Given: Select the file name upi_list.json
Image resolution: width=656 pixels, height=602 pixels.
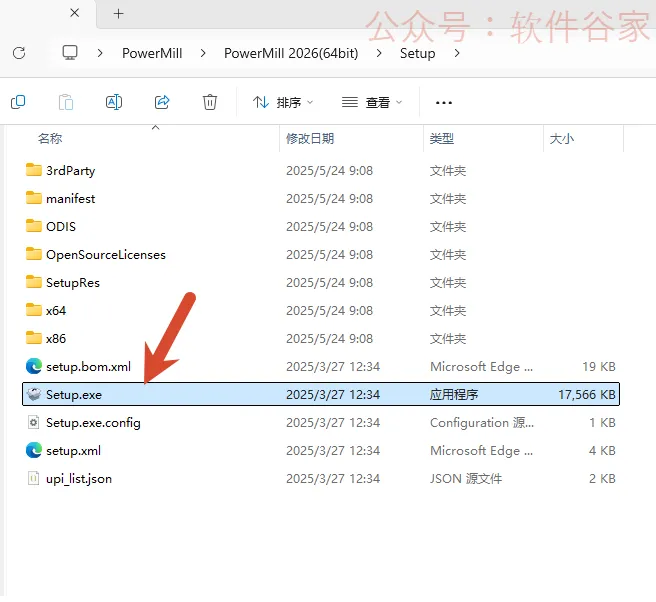Looking at the screenshot, I should coord(79,479).
